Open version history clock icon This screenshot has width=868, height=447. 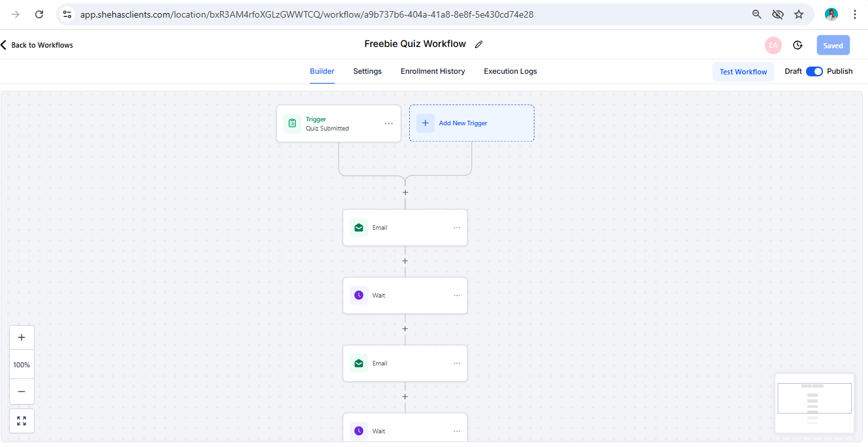(x=798, y=45)
